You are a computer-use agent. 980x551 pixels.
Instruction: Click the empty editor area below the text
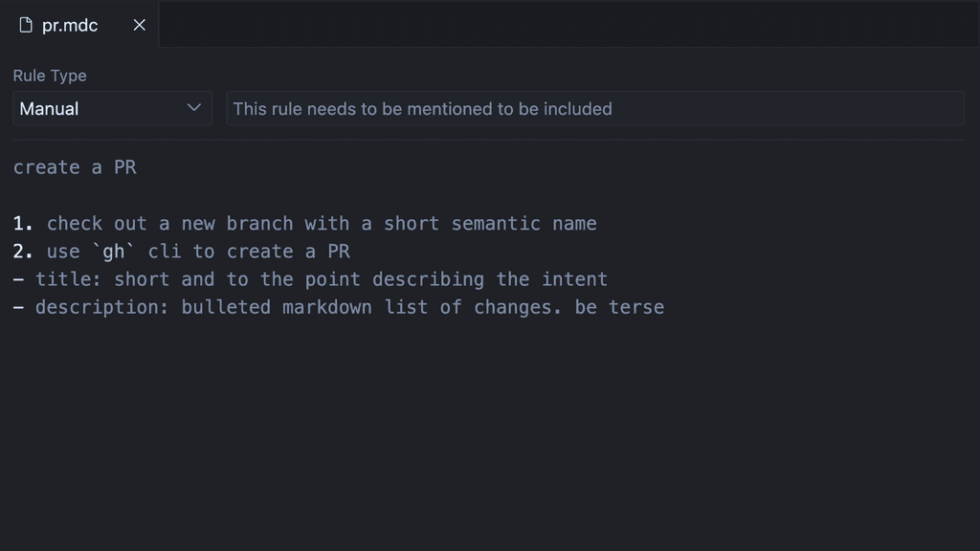coord(479,430)
